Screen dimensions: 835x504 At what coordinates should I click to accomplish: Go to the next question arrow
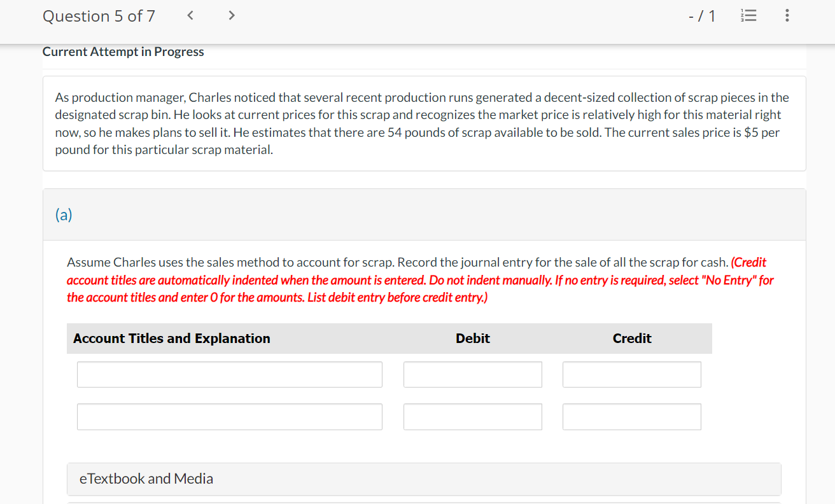coord(232,16)
